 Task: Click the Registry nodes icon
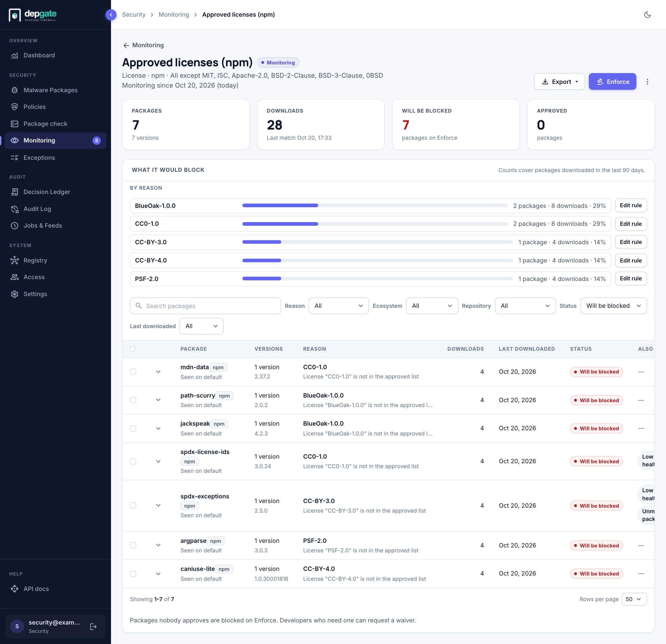pyautogui.click(x=14, y=260)
